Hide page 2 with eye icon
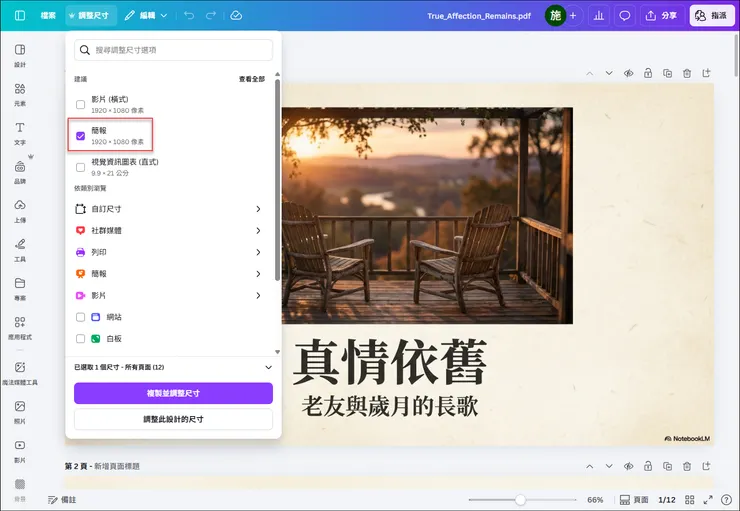740x511 pixels. 628,466
